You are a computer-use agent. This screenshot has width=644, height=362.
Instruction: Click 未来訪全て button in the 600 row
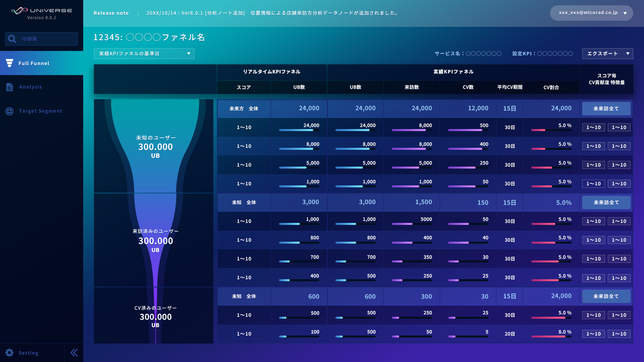click(606, 296)
